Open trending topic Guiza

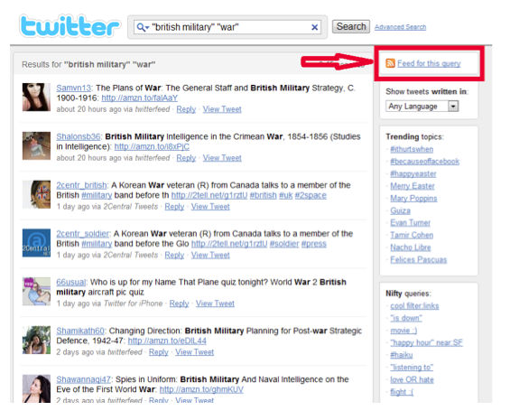401,210
